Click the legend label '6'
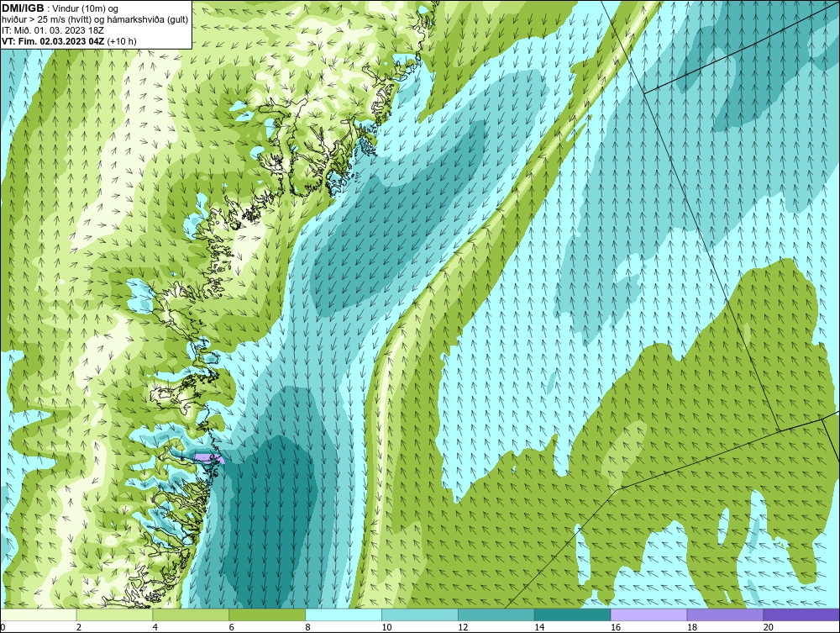 232,627
